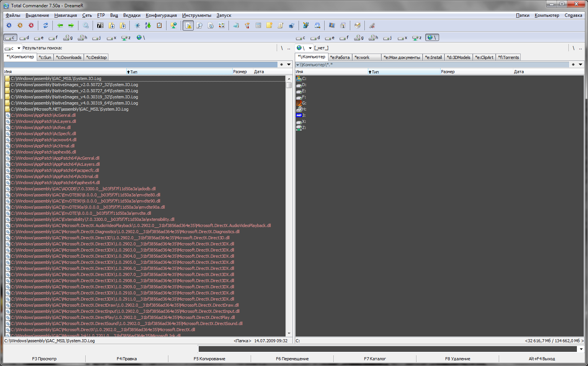Toggle the thumbnails view icon
Screen dimensions: 588x366
222,25
